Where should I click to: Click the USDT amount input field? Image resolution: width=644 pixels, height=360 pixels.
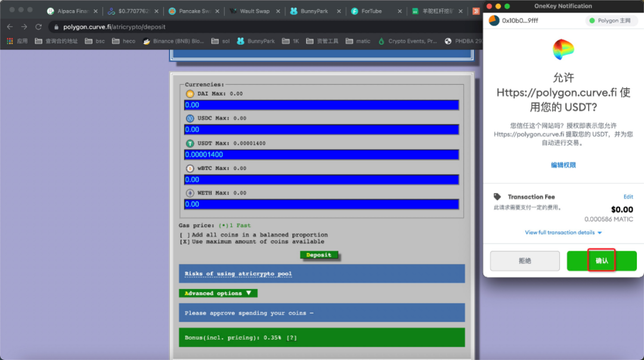coord(321,155)
